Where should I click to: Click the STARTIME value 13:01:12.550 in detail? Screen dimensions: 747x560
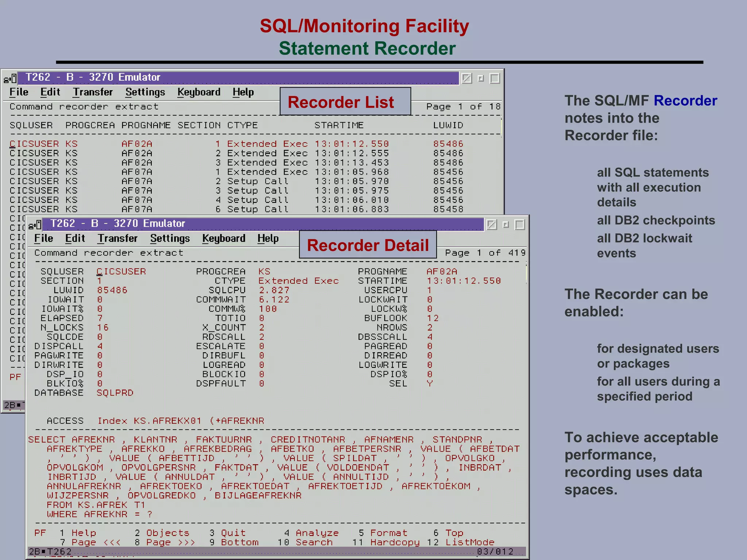point(464,281)
